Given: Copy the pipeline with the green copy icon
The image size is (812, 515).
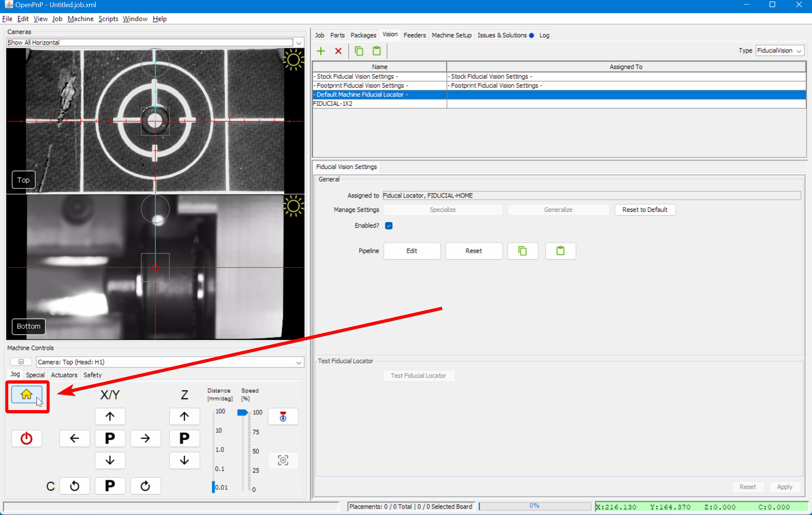Looking at the screenshot, I should (x=523, y=251).
